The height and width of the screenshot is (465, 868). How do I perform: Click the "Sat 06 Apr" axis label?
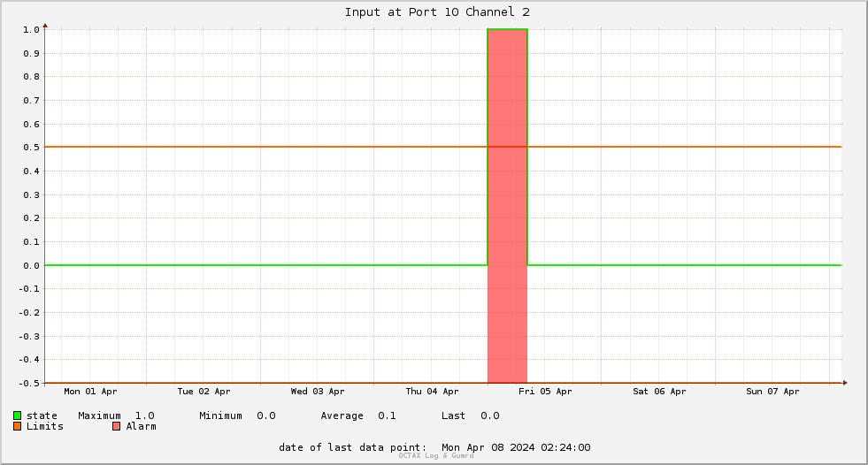point(659,392)
